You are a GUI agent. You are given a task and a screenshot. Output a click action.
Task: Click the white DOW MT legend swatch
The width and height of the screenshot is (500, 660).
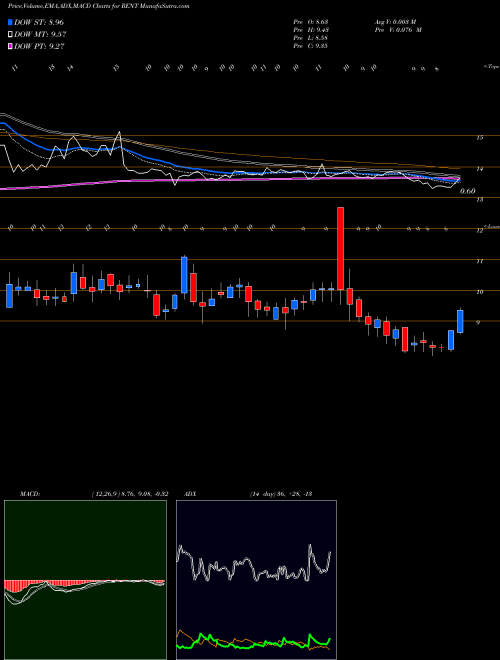click(11, 35)
